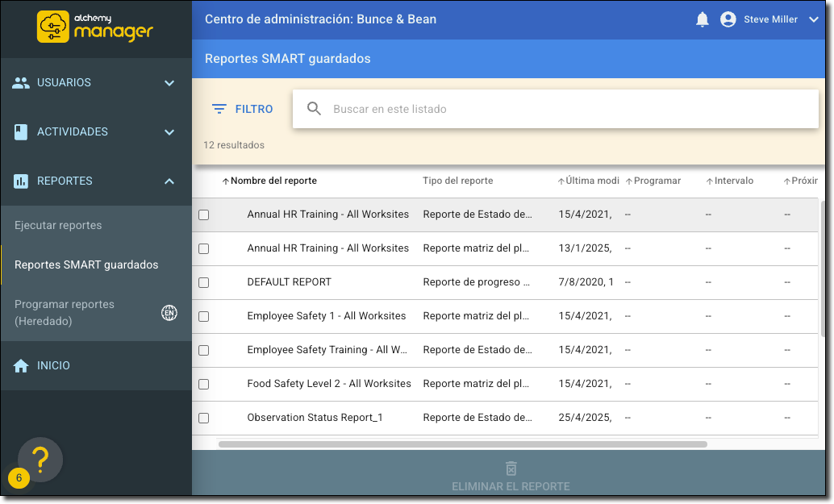Click the Buscar en este listado field
834x504 pixels.
pyautogui.click(x=565, y=109)
